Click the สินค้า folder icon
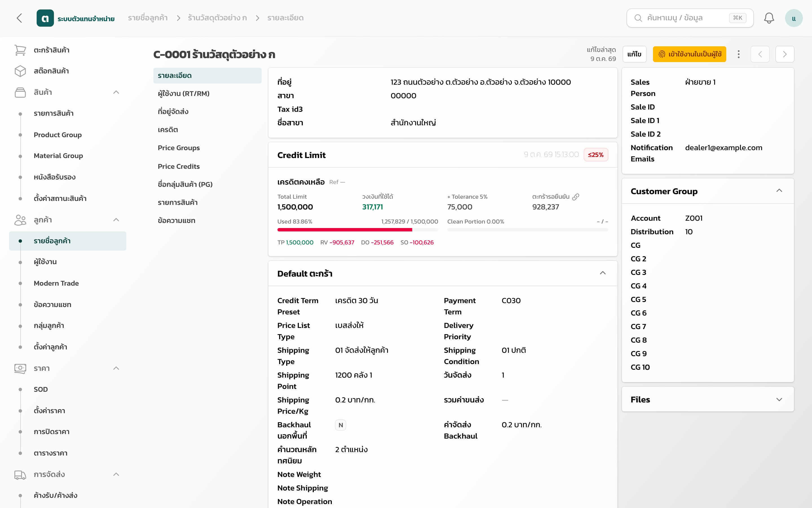The height and width of the screenshot is (508, 812). click(x=20, y=92)
